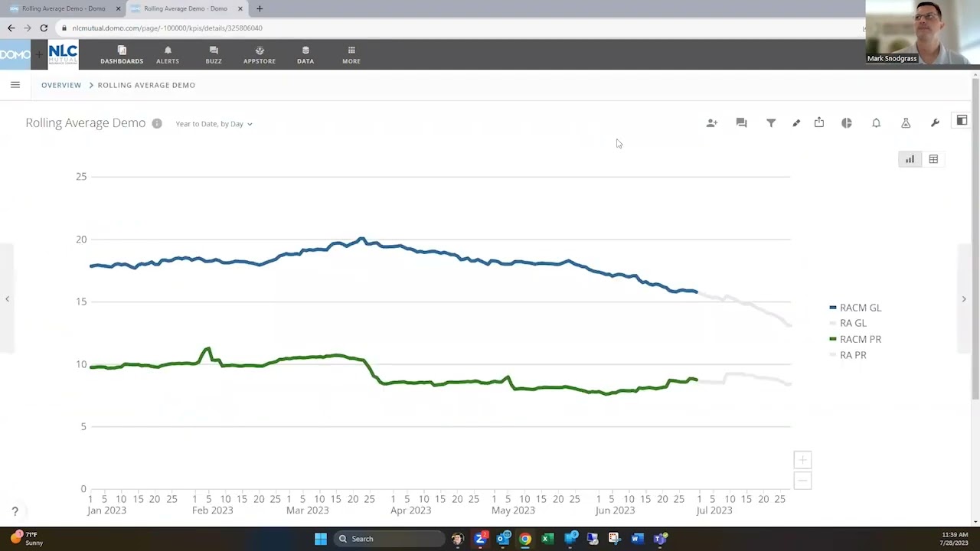Click the Domo logo
Viewport: 980px width, 551px height.
15,54
